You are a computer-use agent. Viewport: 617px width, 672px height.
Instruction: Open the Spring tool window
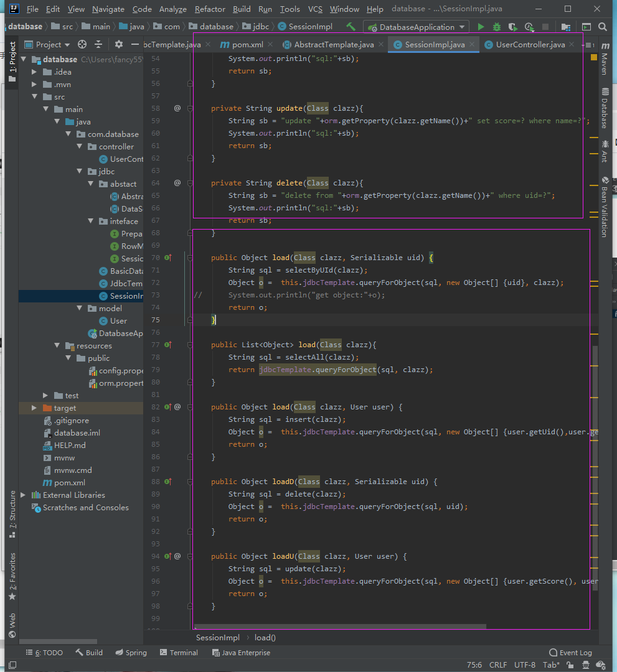click(131, 653)
